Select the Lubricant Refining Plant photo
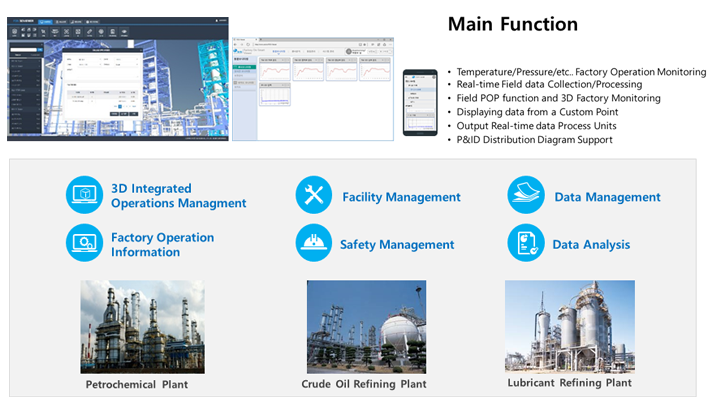 click(569, 326)
